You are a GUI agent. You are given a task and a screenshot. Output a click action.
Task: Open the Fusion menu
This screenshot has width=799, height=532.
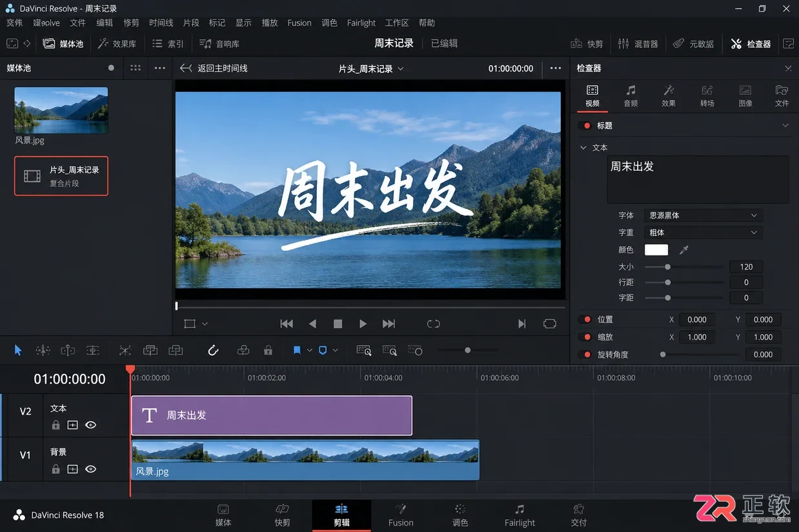(299, 23)
